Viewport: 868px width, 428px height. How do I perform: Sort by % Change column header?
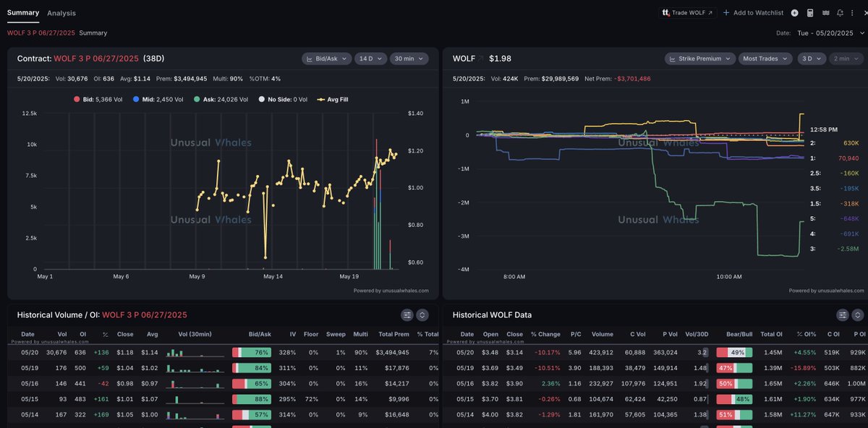[545, 334]
